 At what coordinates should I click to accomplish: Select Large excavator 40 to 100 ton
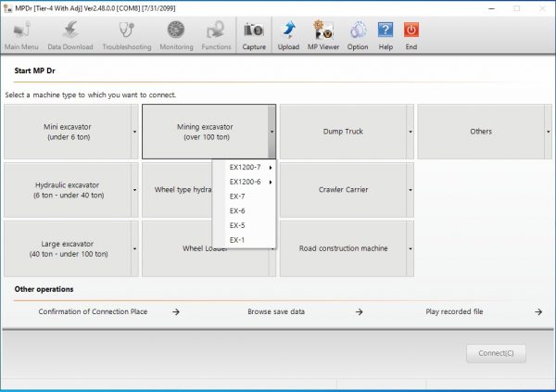[68, 248]
